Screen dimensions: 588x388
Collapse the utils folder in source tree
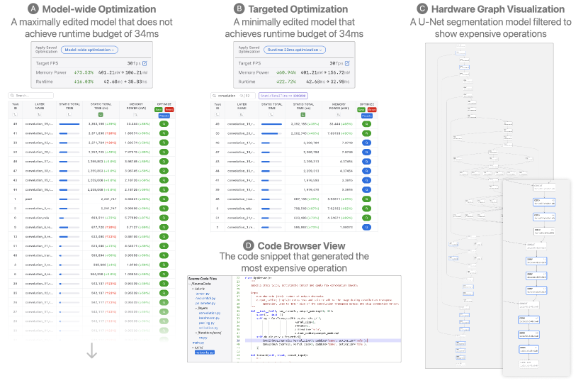[193, 348]
